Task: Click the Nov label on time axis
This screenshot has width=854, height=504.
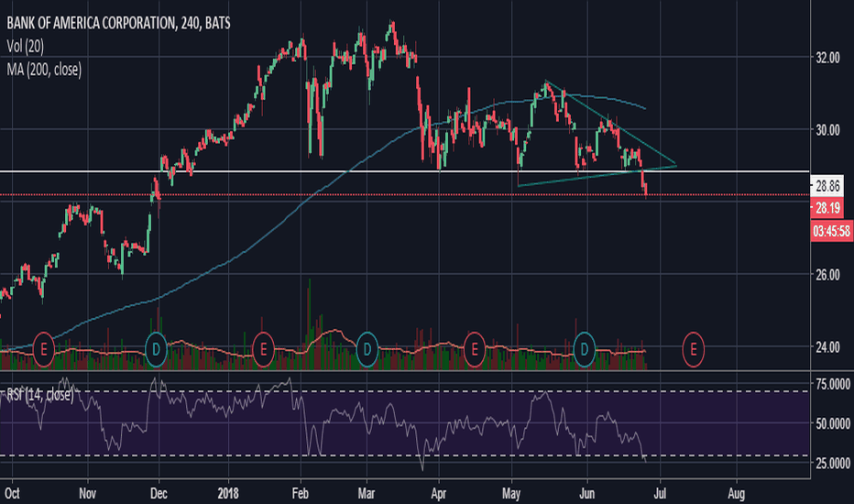Action: (88, 494)
